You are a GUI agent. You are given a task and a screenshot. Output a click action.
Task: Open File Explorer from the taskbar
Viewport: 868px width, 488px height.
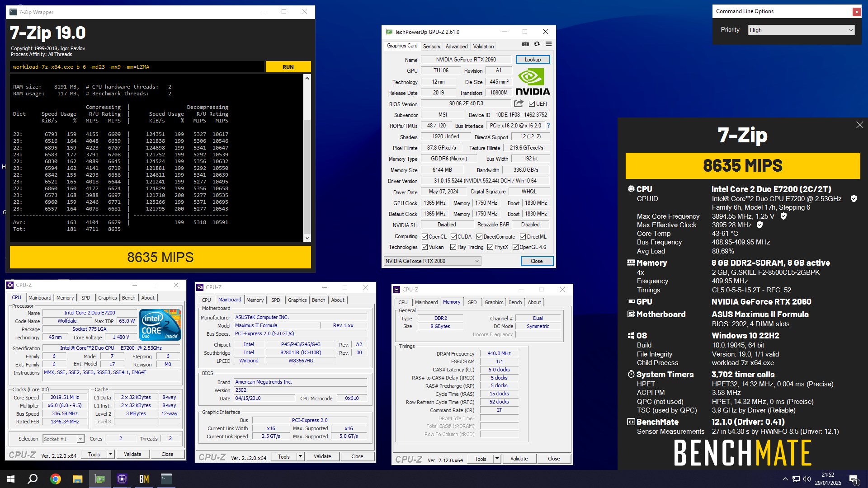(78, 479)
